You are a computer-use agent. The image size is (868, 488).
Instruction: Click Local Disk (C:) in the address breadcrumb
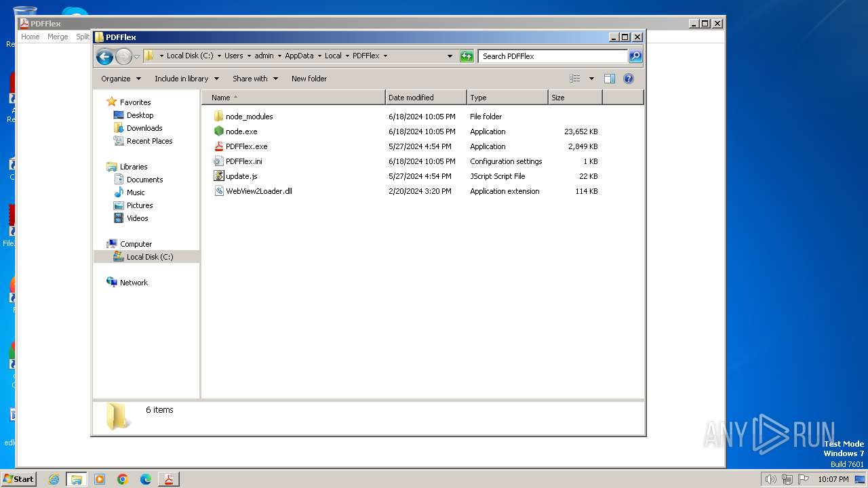pos(190,56)
